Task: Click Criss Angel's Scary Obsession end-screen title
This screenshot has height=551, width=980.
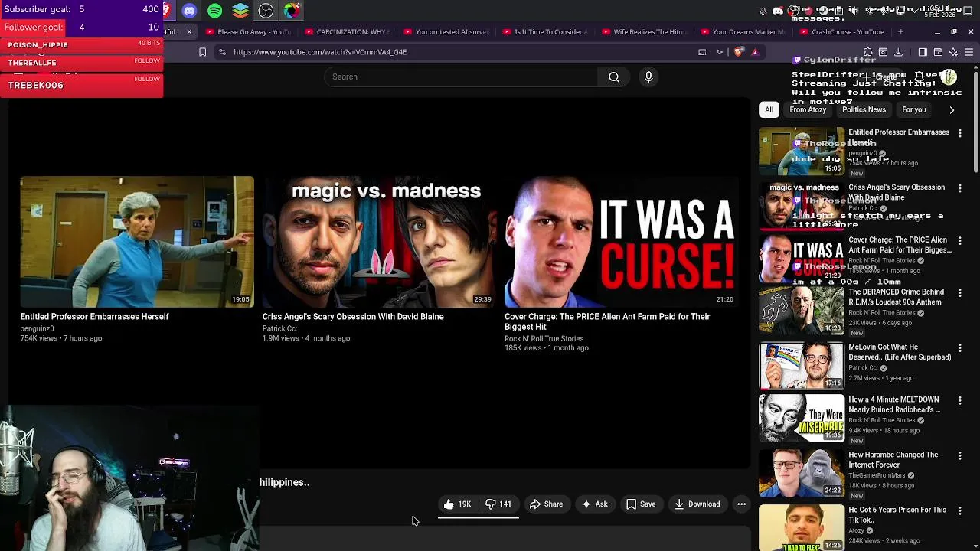Action: (353, 317)
